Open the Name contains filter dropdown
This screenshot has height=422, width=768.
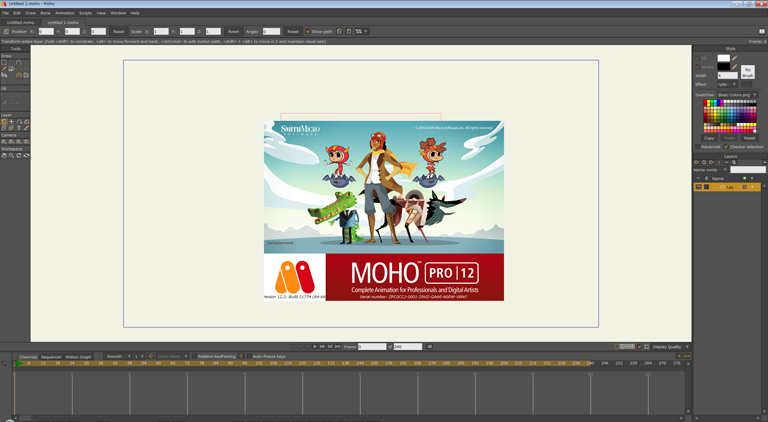[x=712, y=170]
